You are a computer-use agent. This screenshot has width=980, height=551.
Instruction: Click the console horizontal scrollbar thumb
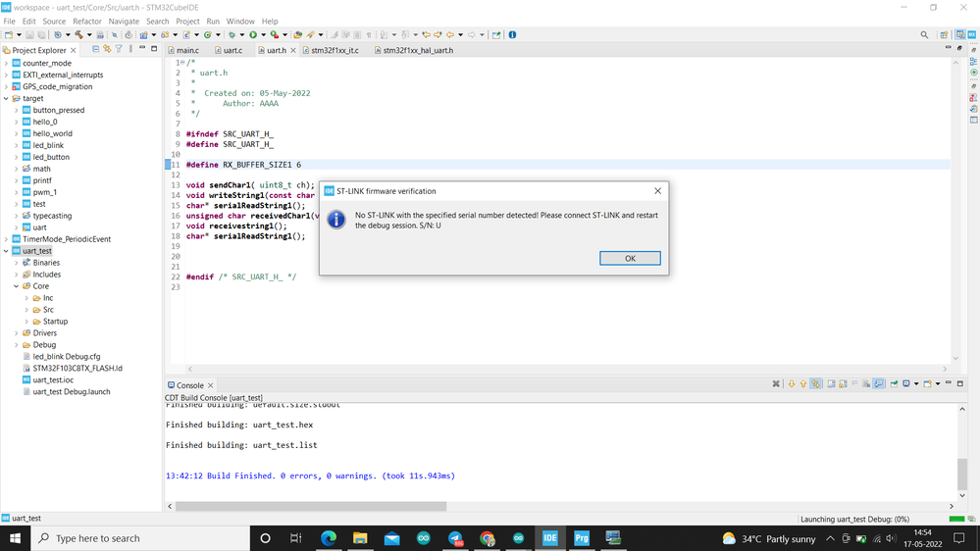pyautogui.click(x=311, y=506)
